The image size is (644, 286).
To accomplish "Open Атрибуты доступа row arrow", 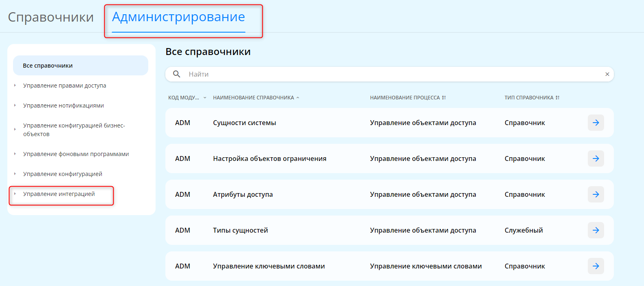I will [596, 194].
